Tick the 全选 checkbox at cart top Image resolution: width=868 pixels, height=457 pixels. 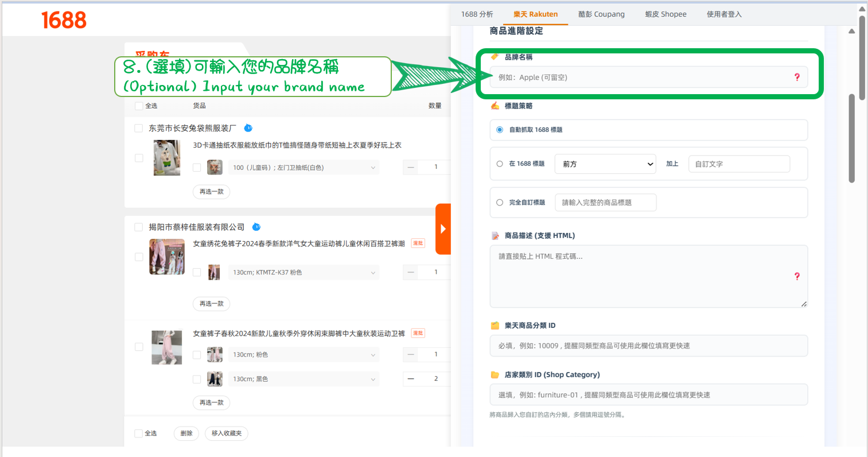coord(139,106)
